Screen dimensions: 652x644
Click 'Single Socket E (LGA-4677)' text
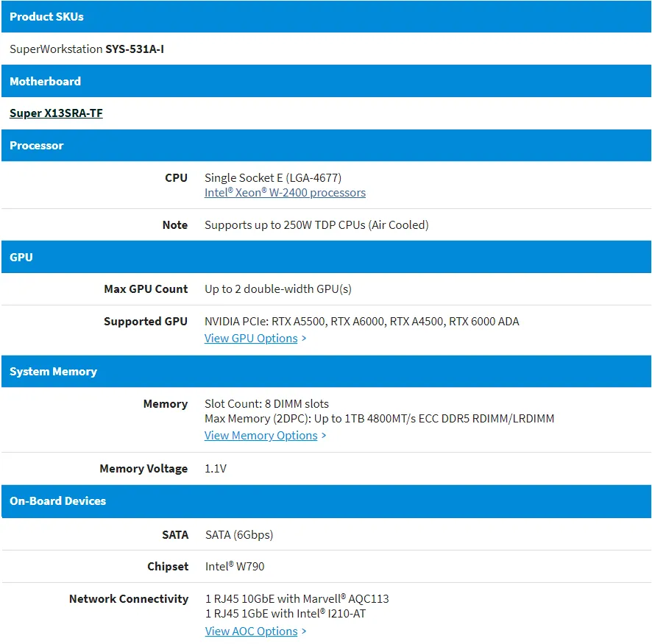click(x=273, y=178)
